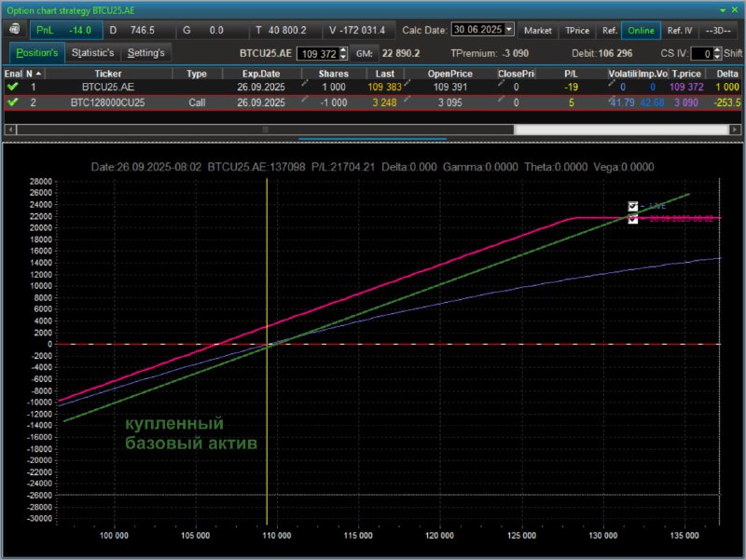Switch to the Position's tab
Image resolution: width=746 pixels, height=560 pixels.
click(x=37, y=53)
